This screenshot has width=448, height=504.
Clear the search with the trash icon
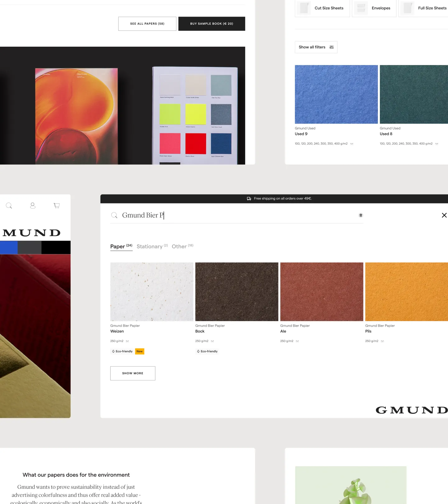point(361,215)
